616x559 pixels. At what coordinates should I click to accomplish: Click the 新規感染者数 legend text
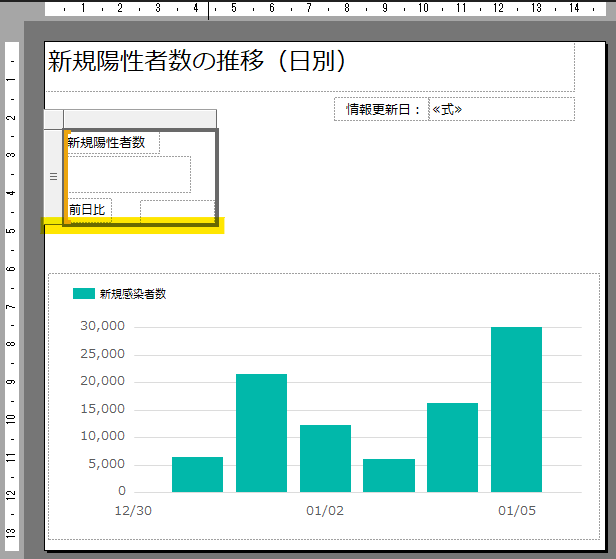pyautogui.click(x=133, y=294)
